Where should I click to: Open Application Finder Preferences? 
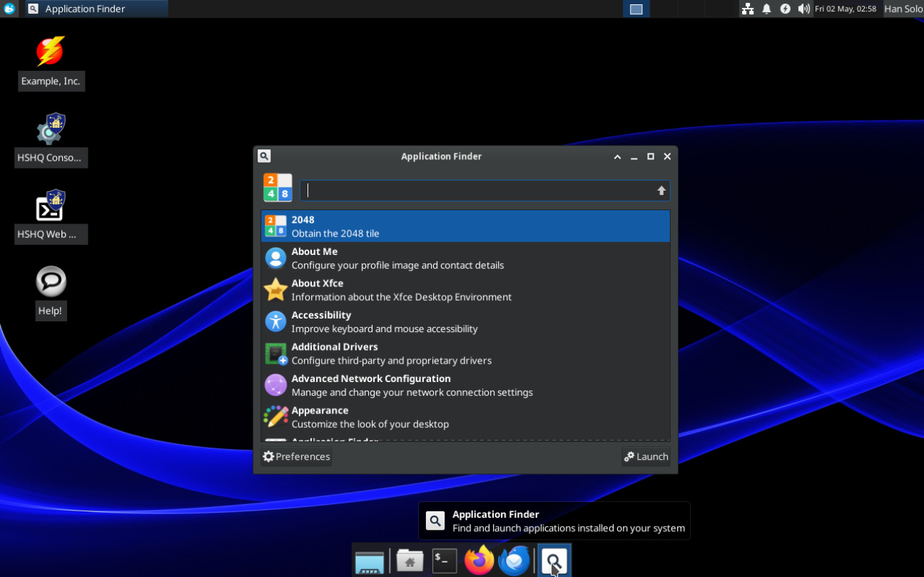pos(297,457)
